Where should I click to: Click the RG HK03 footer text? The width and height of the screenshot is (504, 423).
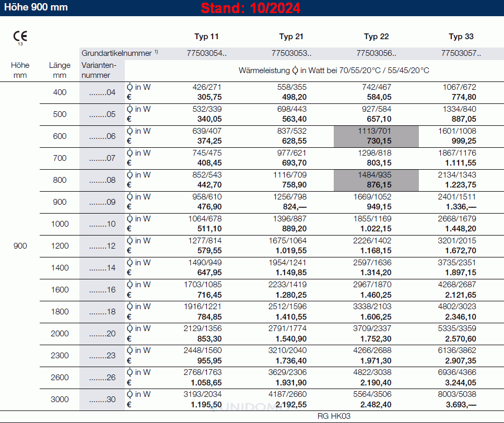point(334,416)
